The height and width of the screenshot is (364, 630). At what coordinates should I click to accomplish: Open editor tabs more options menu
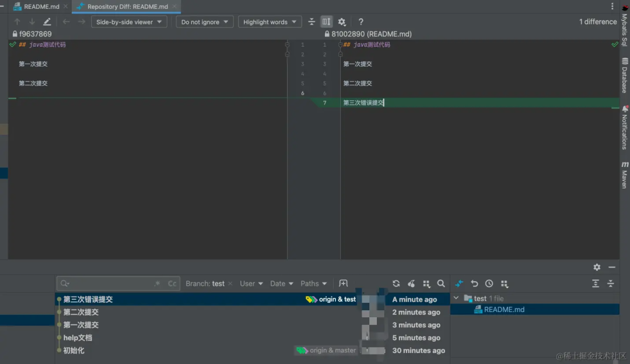tap(612, 6)
